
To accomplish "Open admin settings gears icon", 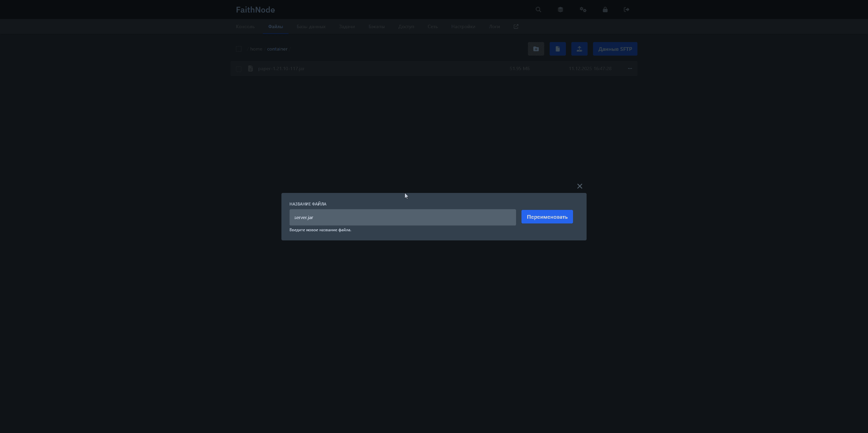I will [583, 9].
